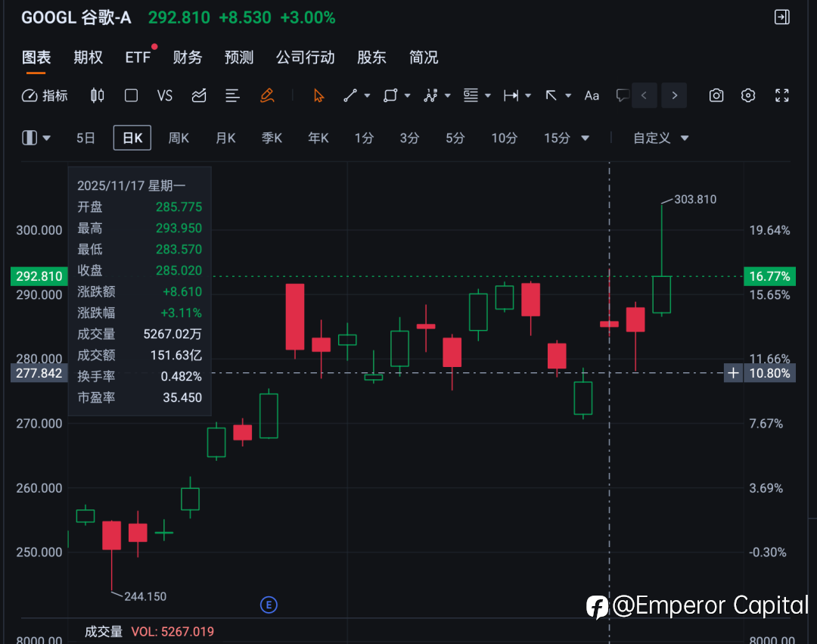Open the VS compare tool
The image size is (817, 644).
[165, 95]
